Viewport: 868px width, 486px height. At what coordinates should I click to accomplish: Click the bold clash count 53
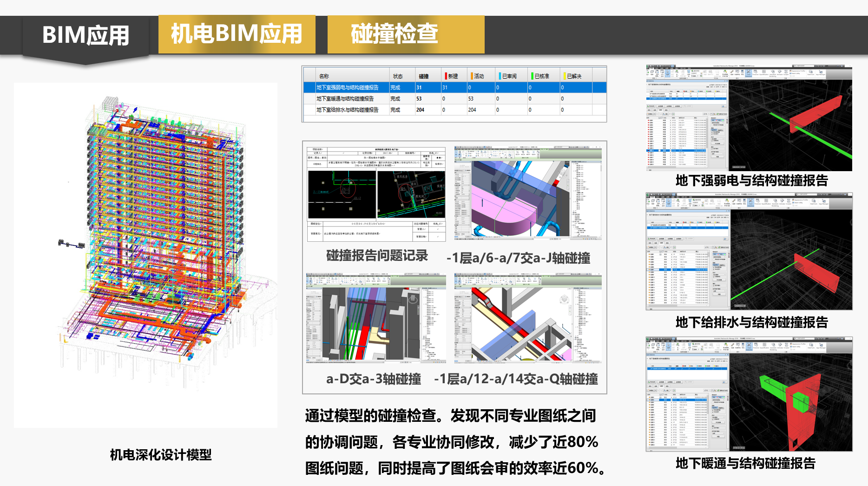419,99
